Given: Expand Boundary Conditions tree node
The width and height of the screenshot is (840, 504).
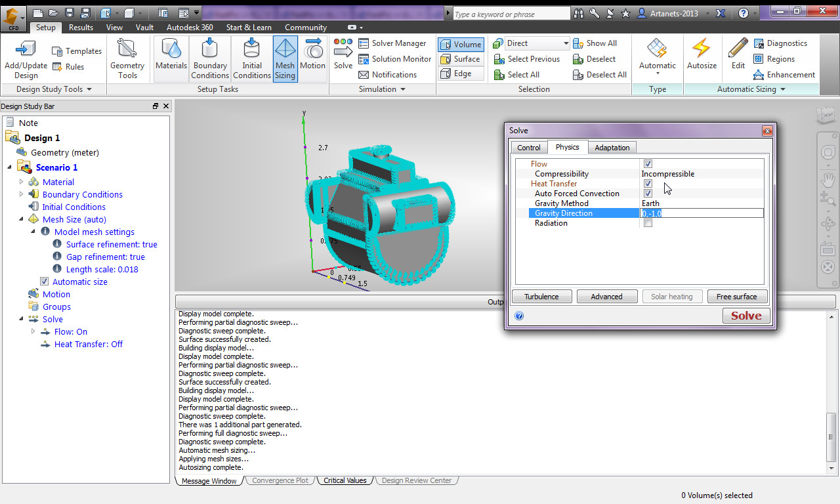Looking at the screenshot, I should coord(22,194).
